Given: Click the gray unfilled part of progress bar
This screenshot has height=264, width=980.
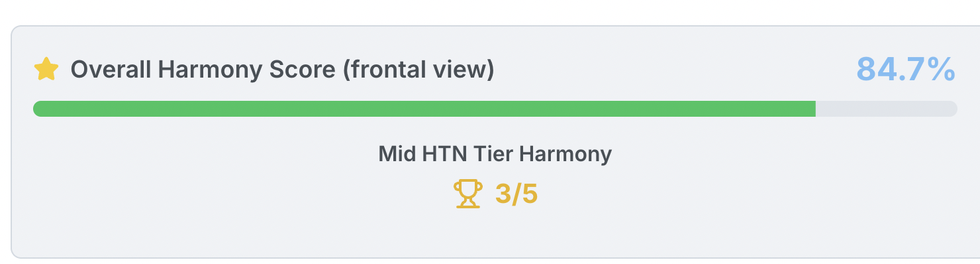Looking at the screenshot, I should pos(887,109).
